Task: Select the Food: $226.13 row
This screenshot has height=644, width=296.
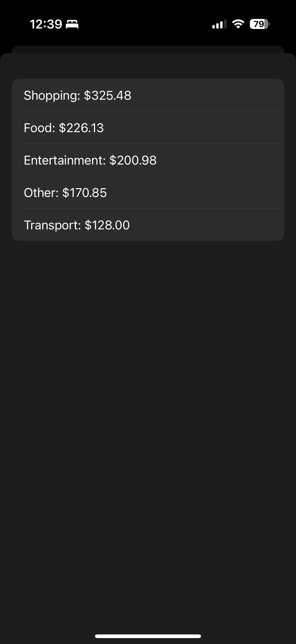Action: [148, 127]
